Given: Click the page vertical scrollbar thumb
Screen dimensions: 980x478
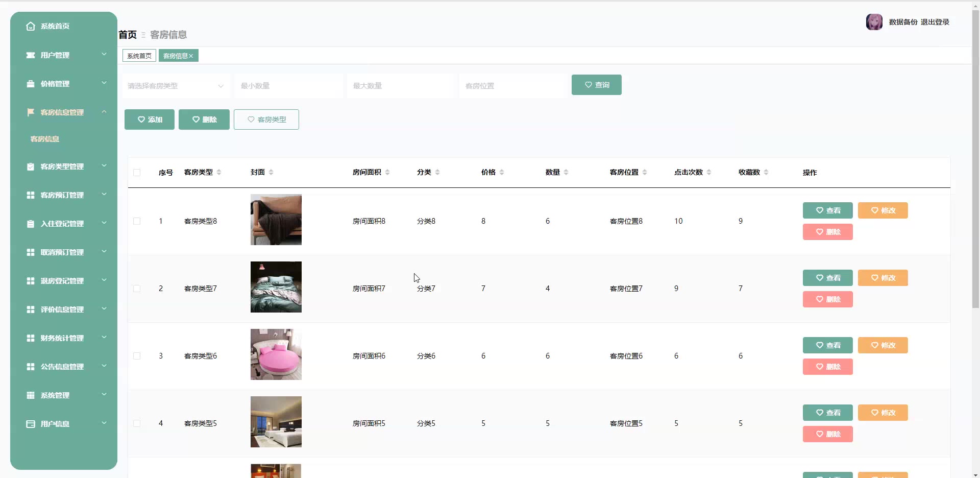Looking at the screenshot, I should 975,159.
